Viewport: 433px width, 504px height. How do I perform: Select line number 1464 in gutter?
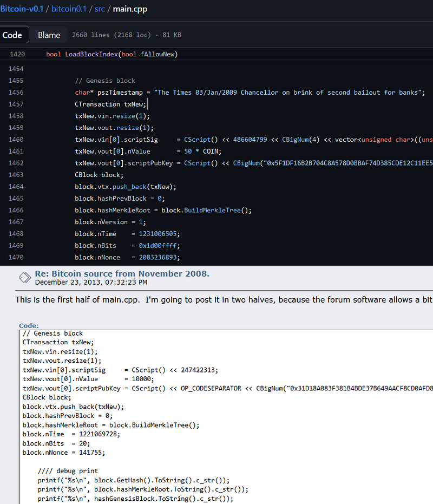[x=16, y=187]
